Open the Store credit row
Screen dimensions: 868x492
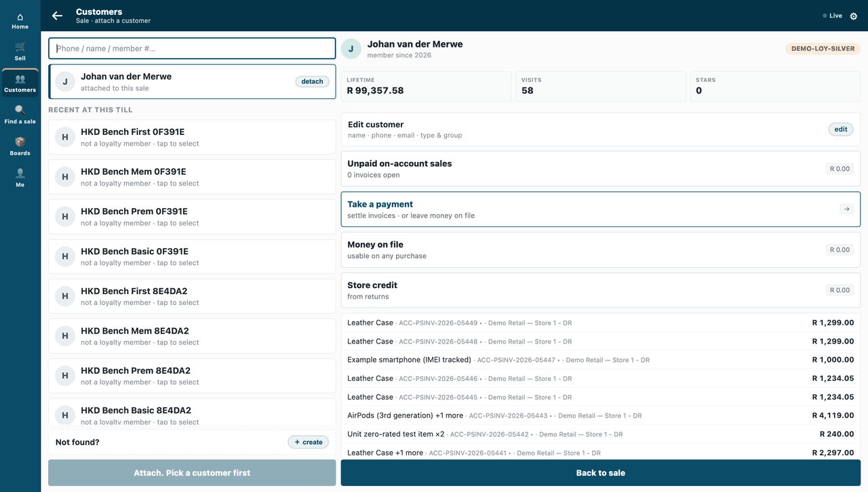tap(601, 290)
